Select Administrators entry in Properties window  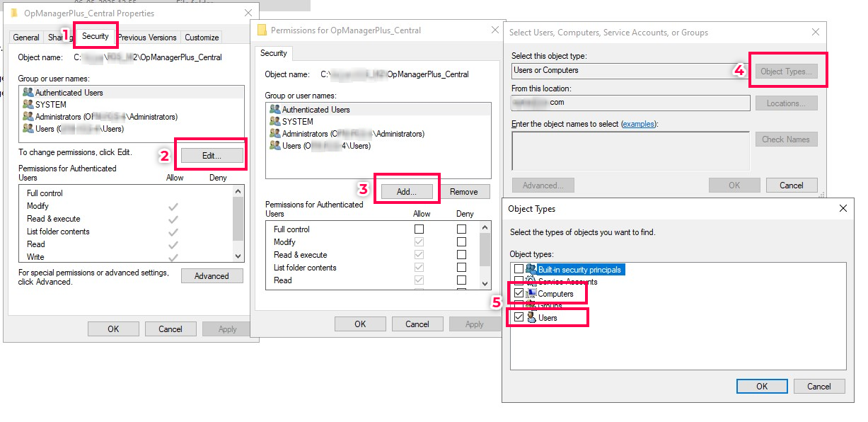[131, 117]
